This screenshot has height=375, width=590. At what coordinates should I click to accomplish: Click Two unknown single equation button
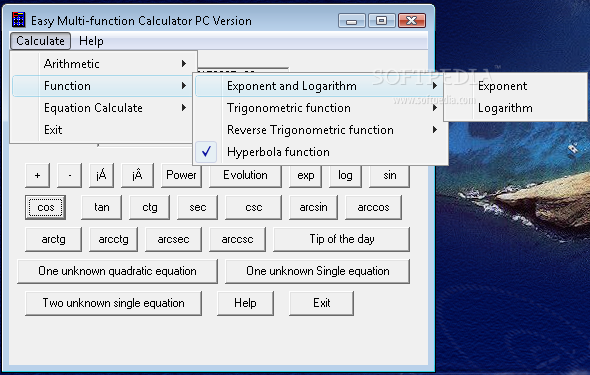pos(113,303)
